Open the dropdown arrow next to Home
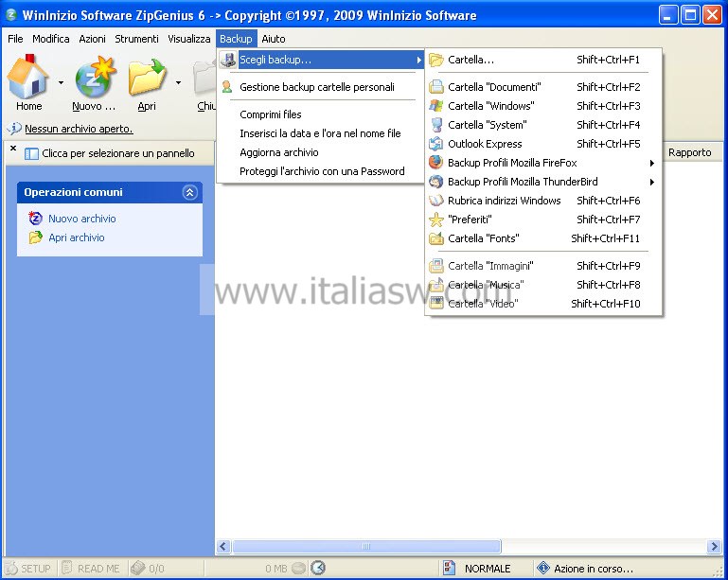This screenshot has width=728, height=580. 61,83
